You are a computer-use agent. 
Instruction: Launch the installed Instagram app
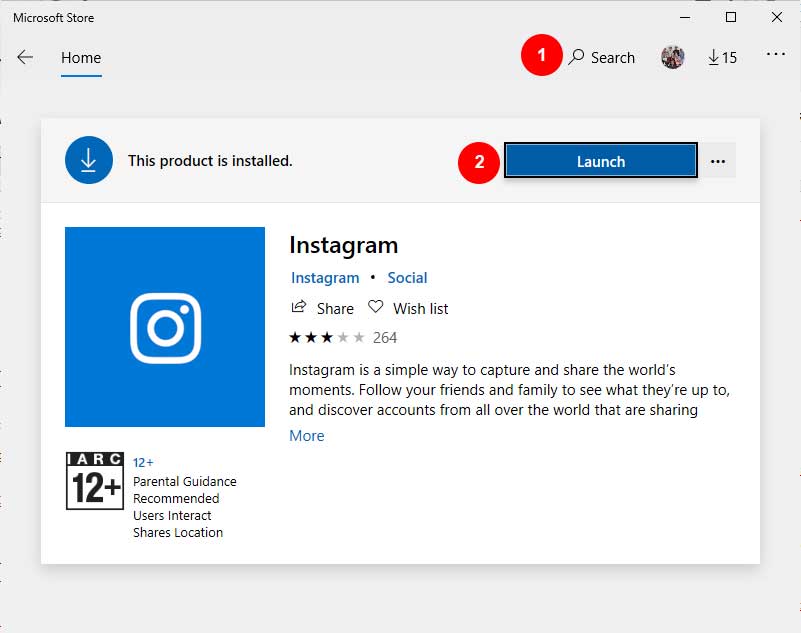point(601,160)
